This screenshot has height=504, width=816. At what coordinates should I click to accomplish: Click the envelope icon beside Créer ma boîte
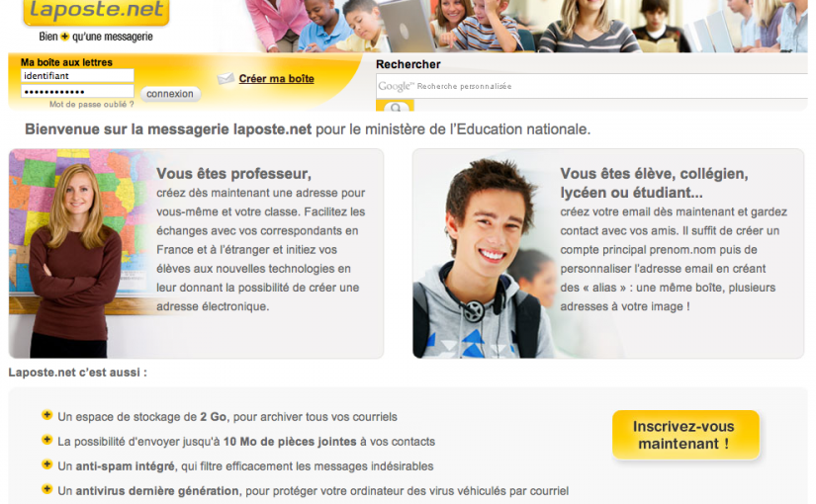point(226,78)
